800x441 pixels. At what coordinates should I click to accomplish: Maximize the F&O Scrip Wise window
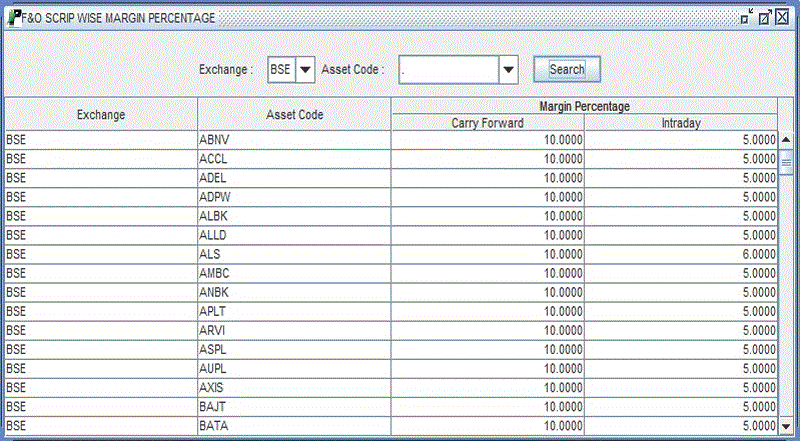click(x=765, y=18)
